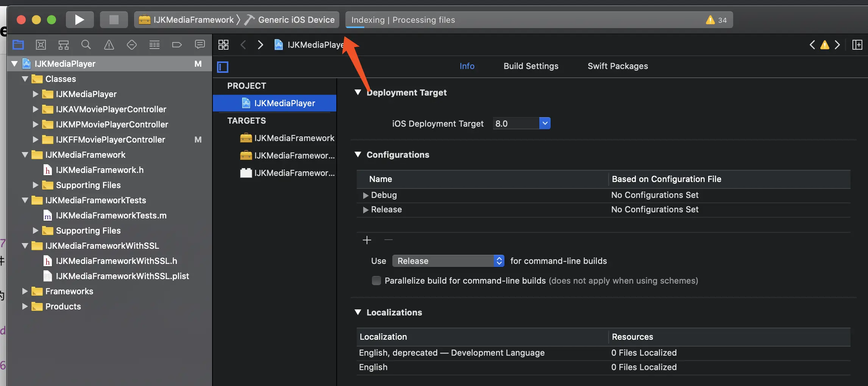Click the related items grid icon

click(223, 45)
